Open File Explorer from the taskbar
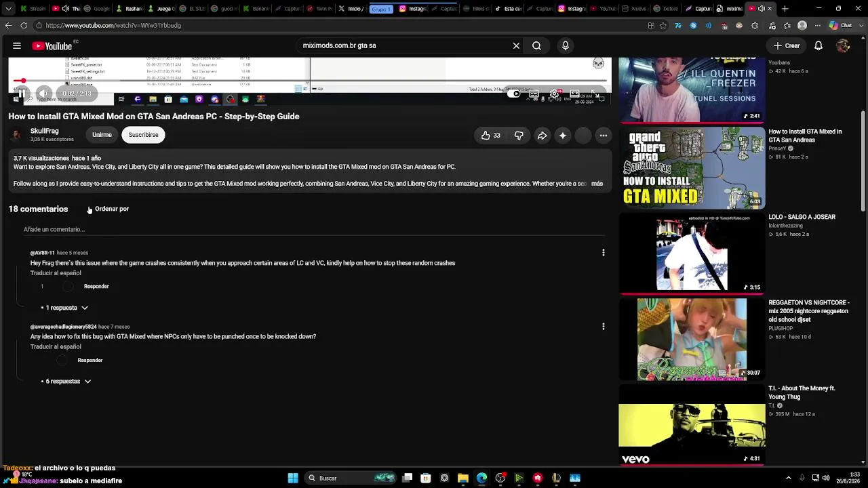Image resolution: width=868 pixels, height=488 pixels. click(463, 479)
